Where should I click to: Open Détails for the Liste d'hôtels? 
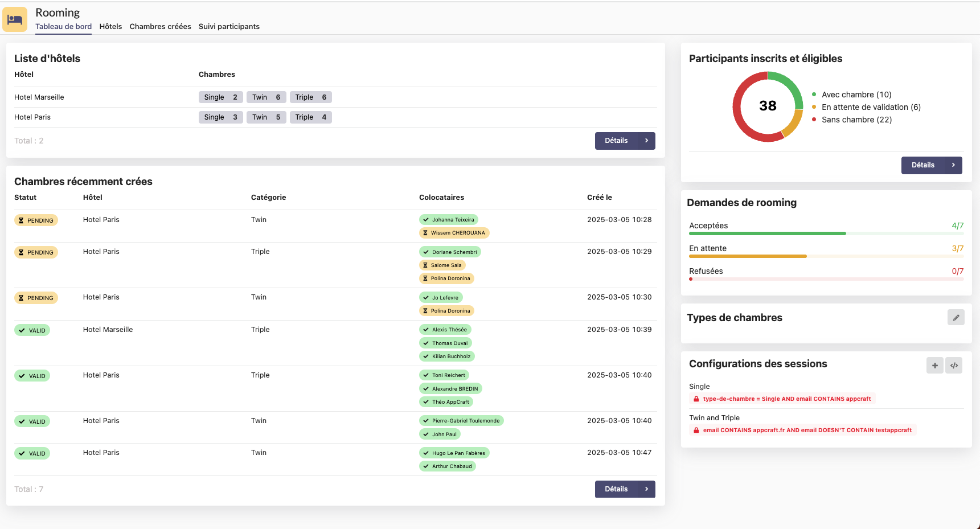[x=625, y=141]
